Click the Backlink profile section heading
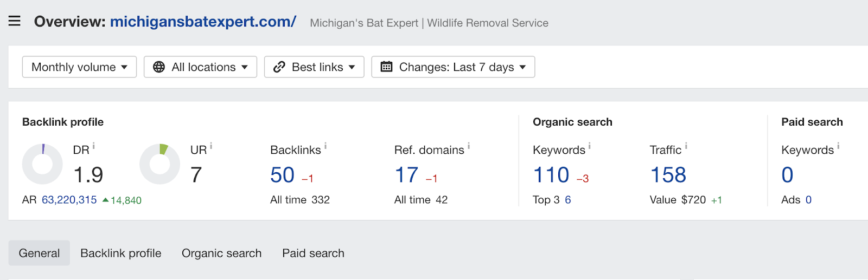868x280 pixels. pyautogui.click(x=63, y=122)
